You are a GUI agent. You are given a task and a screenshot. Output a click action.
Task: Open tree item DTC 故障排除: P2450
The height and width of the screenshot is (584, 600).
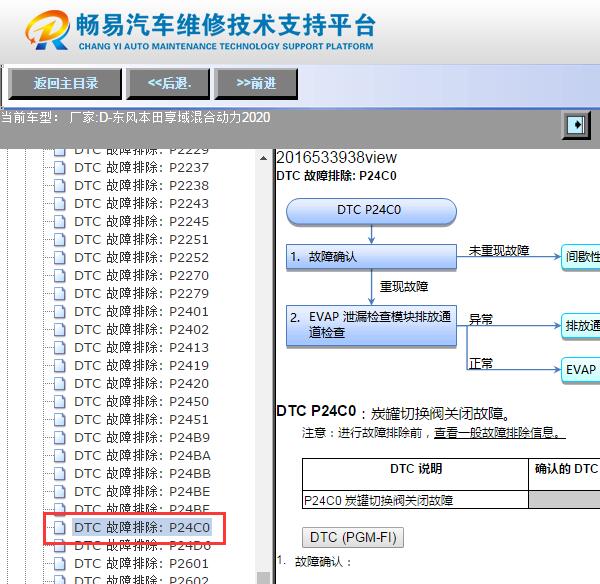point(142,401)
